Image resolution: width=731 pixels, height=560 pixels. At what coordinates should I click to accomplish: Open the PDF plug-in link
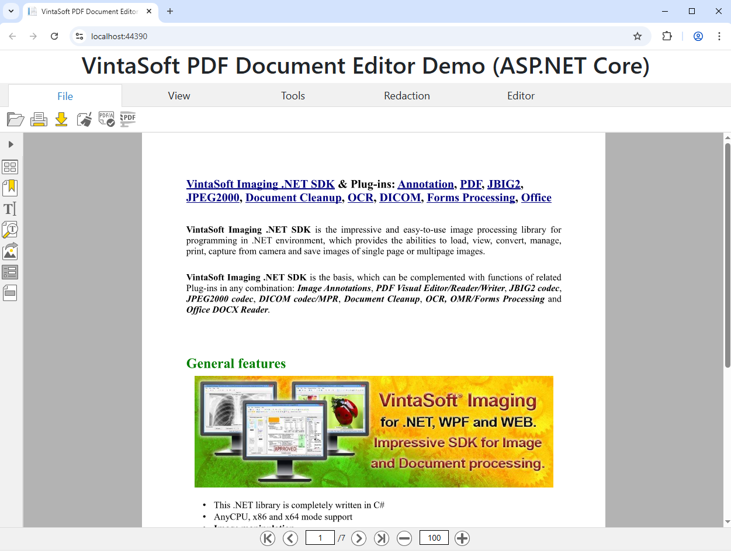(471, 184)
